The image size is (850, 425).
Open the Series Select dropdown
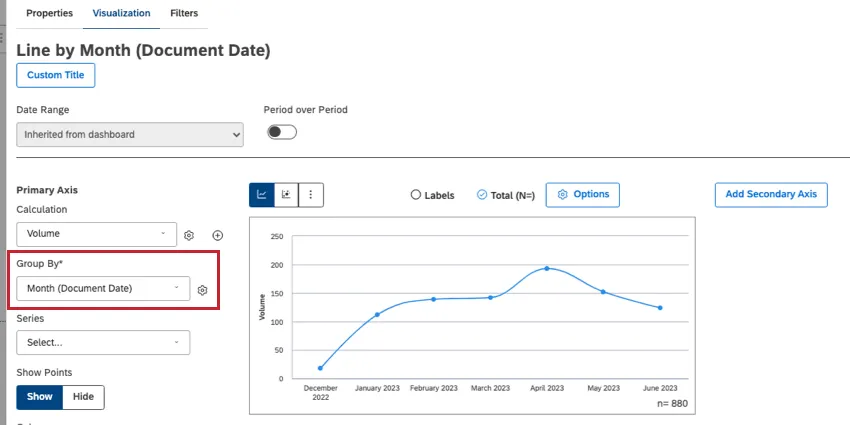point(103,342)
